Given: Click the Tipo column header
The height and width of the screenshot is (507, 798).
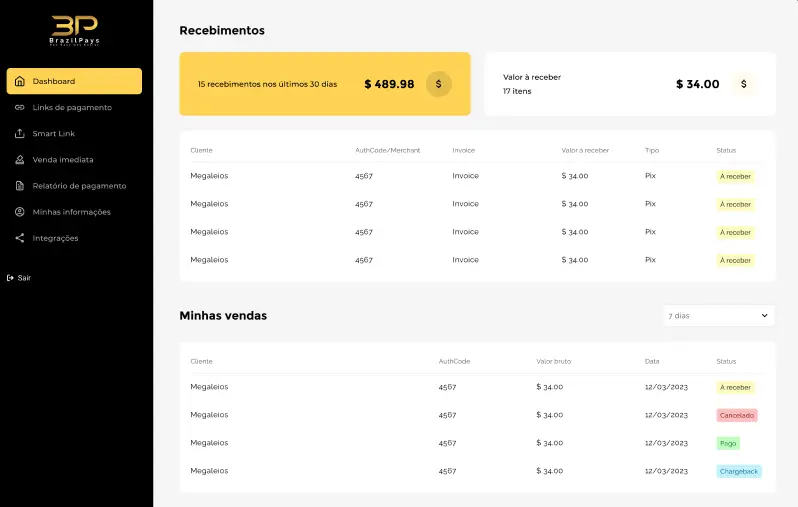Looking at the screenshot, I should 652,150.
